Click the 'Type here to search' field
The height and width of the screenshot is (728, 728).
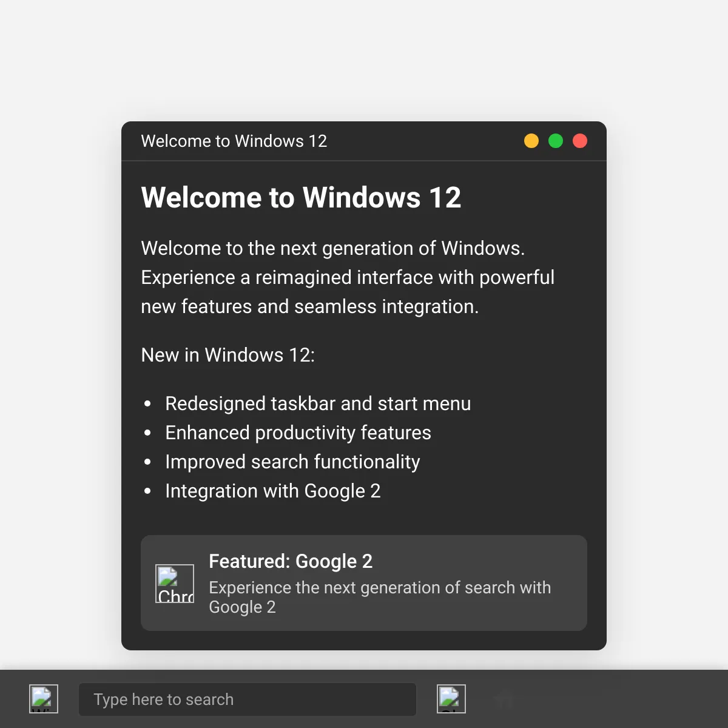tap(248, 699)
